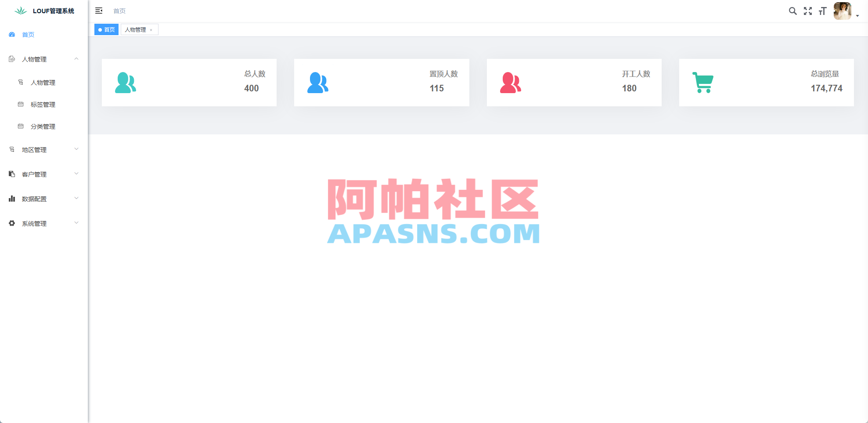The width and height of the screenshot is (868, 423).
Task: Close the 人物管理 tab
Action: pos(151,30)
